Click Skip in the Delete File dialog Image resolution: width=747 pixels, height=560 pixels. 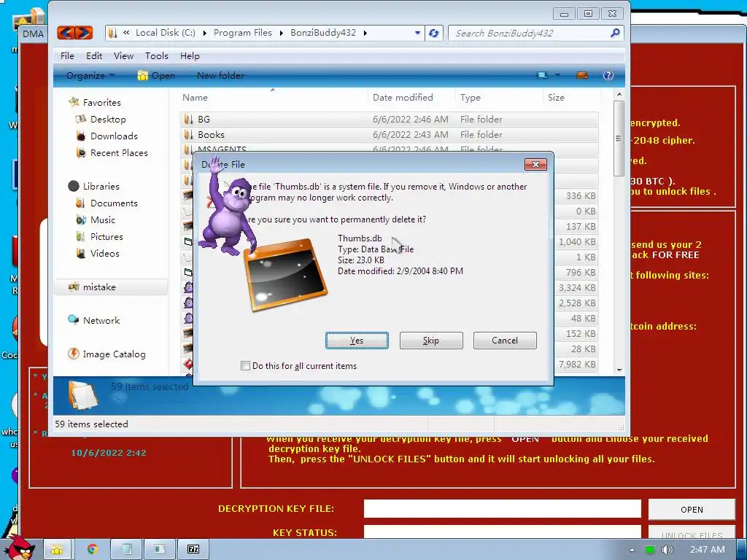click(x=431, y=341)
